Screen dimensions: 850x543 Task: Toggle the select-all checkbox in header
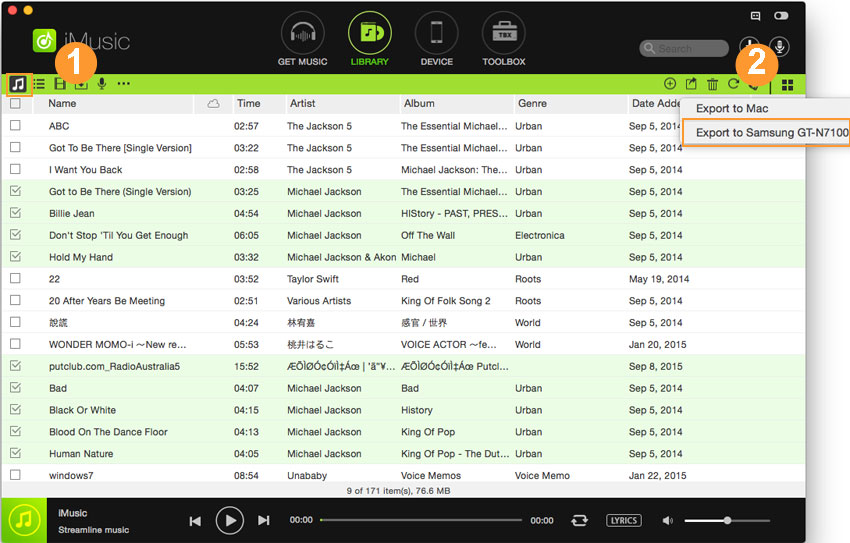[x=15, y=103]
